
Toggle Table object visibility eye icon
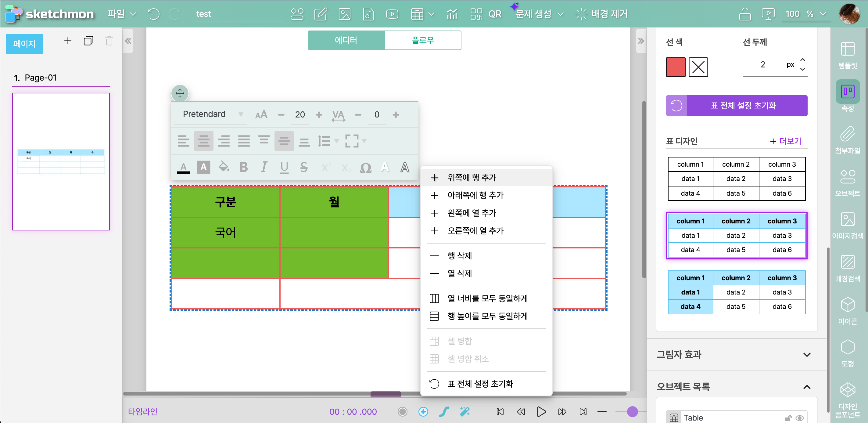pos(799,418)
